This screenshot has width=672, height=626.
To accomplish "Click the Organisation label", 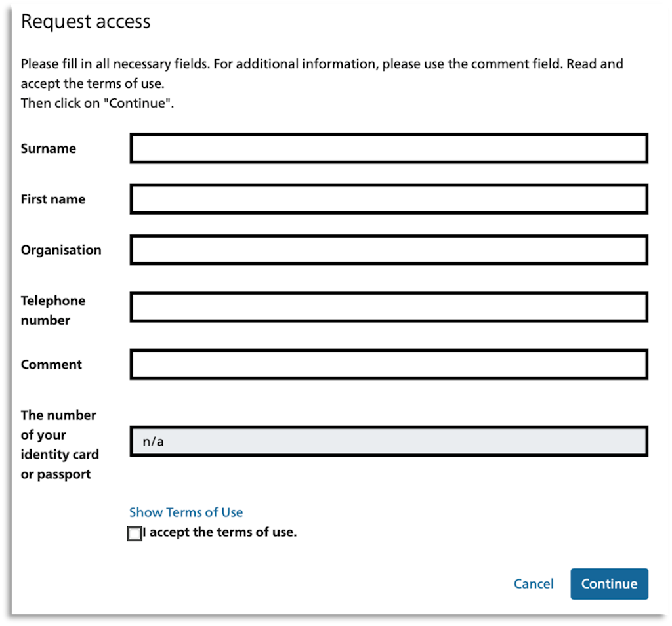I will pos(61,249).
